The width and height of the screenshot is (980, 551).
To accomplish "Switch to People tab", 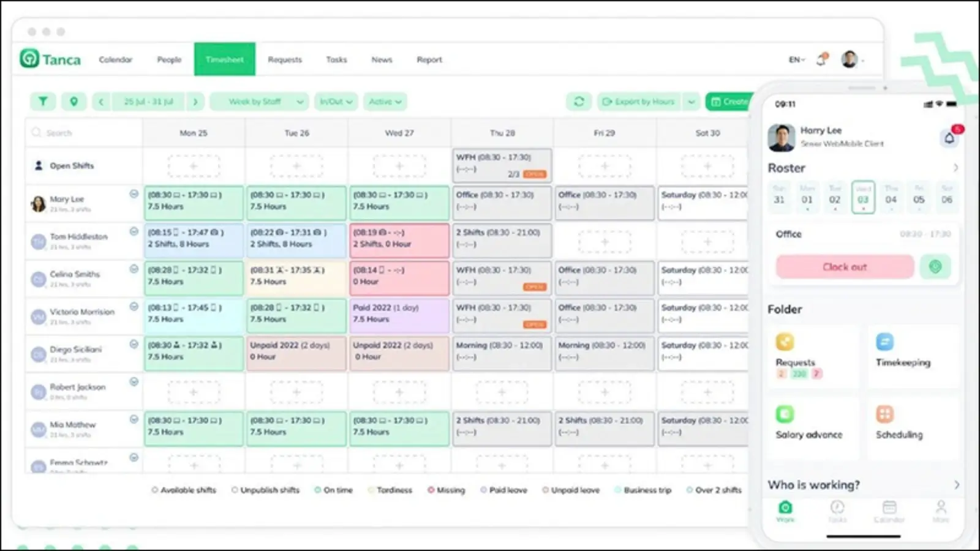I will pyautogui.click(x=169, y=59).
